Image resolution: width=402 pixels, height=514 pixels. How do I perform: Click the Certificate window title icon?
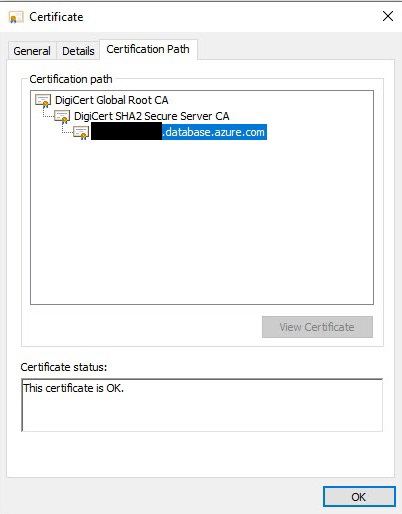(x=16, y=17)
